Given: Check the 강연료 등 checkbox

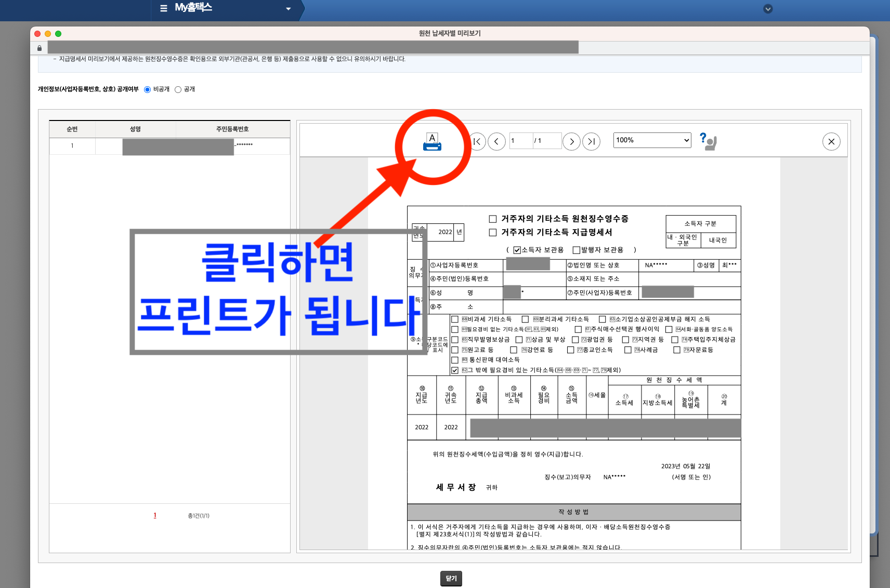Looking at the screenshot, I should (514, 350).
